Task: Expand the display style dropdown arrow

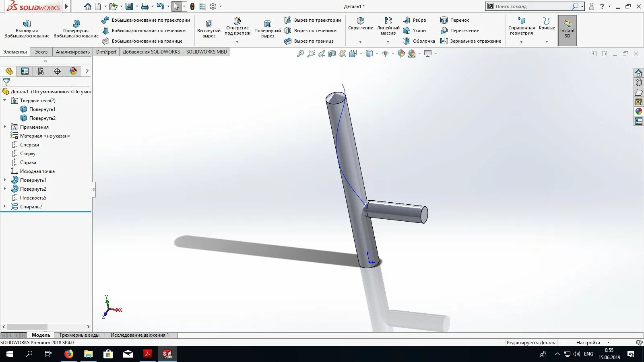Action: point(361,53)
